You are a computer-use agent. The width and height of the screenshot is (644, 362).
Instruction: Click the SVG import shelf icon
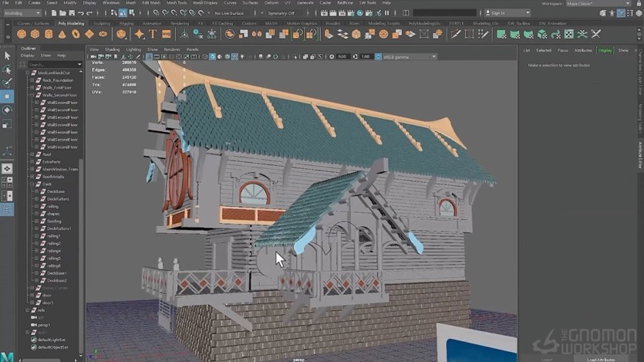click(167, 34)
